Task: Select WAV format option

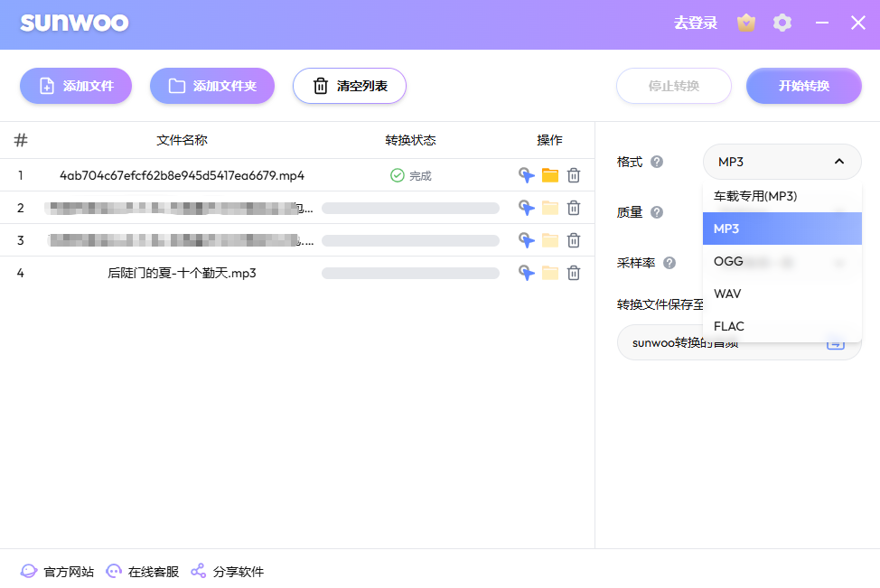Action: (727, 294)
